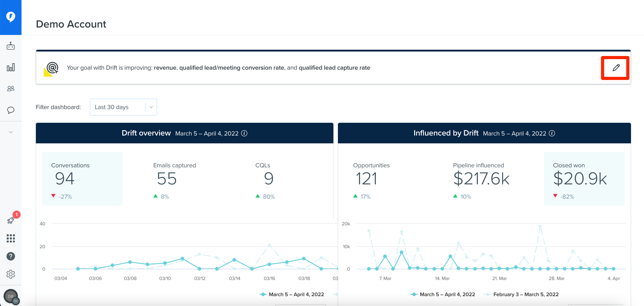644x306 pixels.
Task: Click info icon beside Influenced by Drift dates
Action: [552, 134]
